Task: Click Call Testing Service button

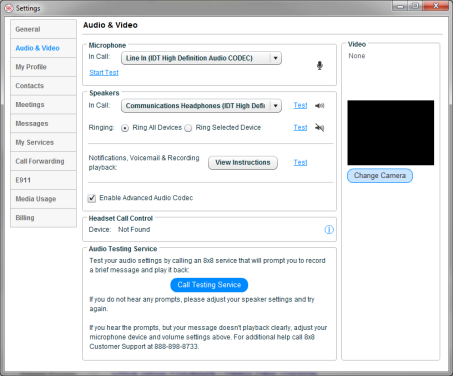Action: click(x=209, y=285)
